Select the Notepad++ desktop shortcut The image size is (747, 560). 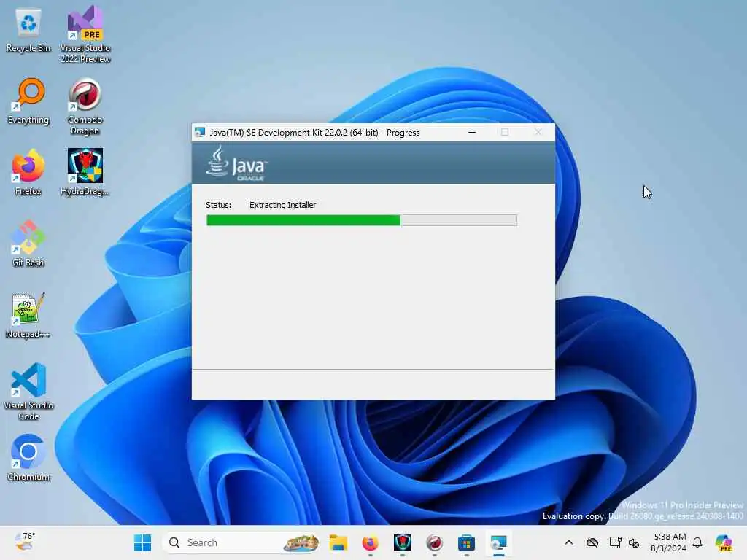[28, 315]
